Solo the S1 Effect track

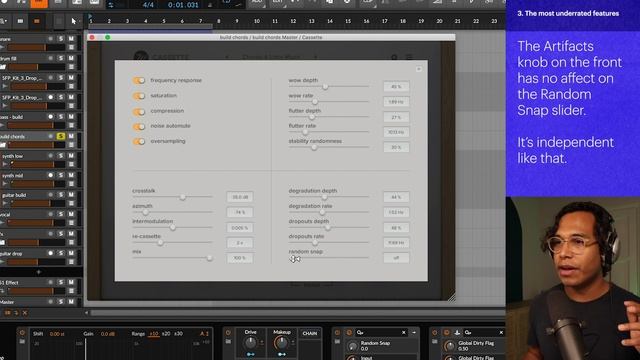pyautogui.click(x=60, y=282)
